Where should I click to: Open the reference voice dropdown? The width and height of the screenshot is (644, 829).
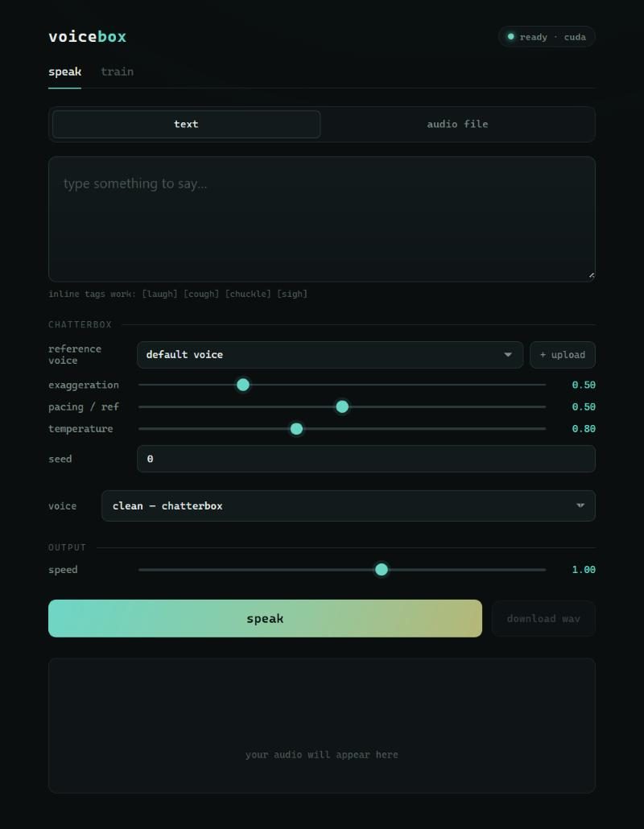pos(330,355)
